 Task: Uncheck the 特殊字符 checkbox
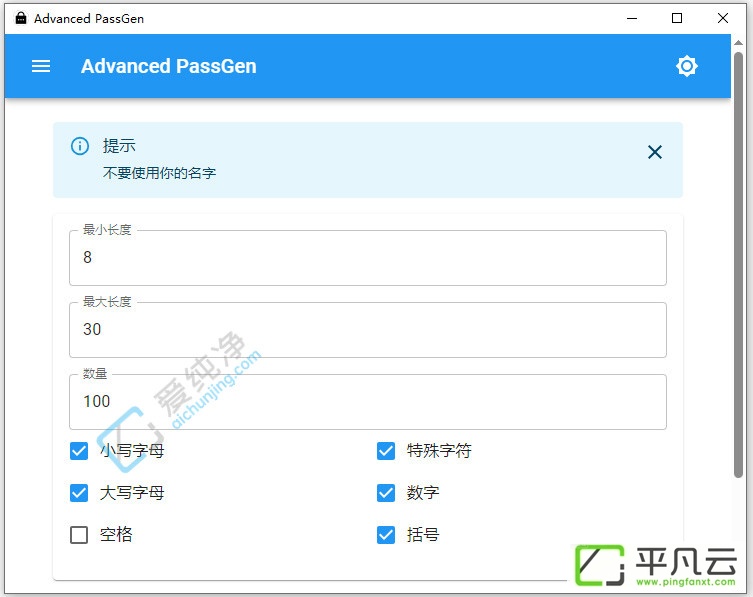386,451
